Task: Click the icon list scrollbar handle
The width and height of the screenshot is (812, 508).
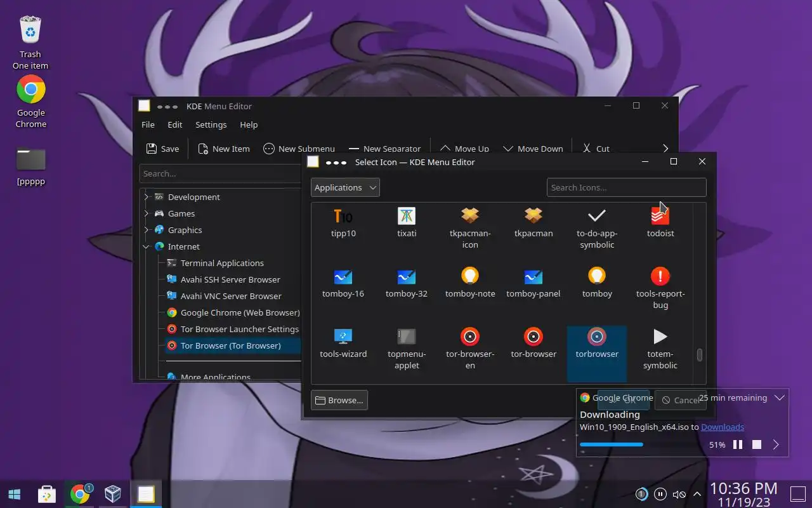Action: click(x=700, y=355)
